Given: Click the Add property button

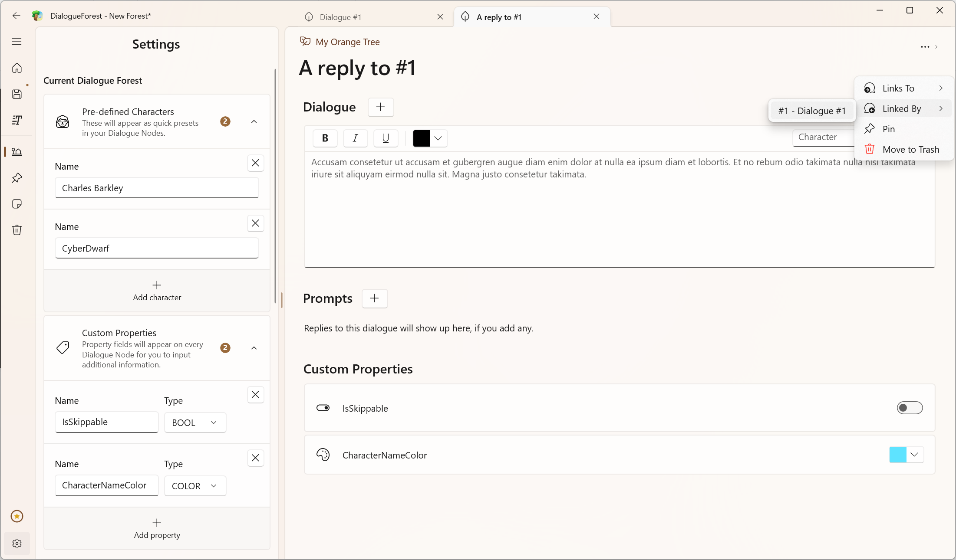Looking at the screenshot, I should tap(157, 528).
